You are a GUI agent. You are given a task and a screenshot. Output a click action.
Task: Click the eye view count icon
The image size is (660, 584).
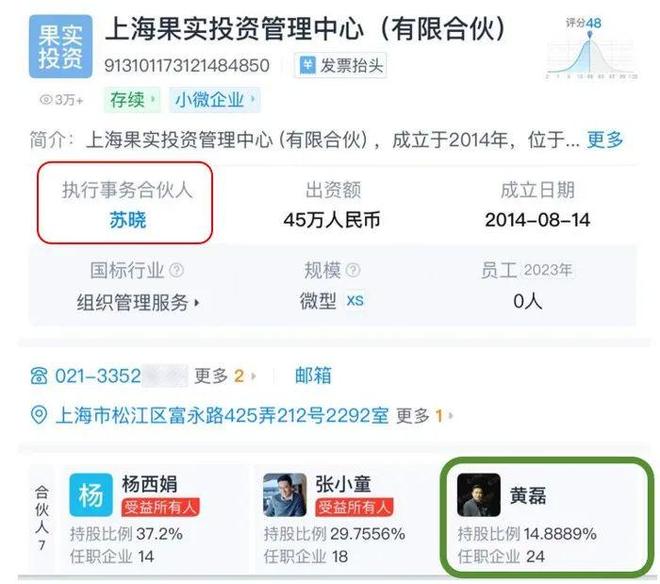[x=45, y=100]
